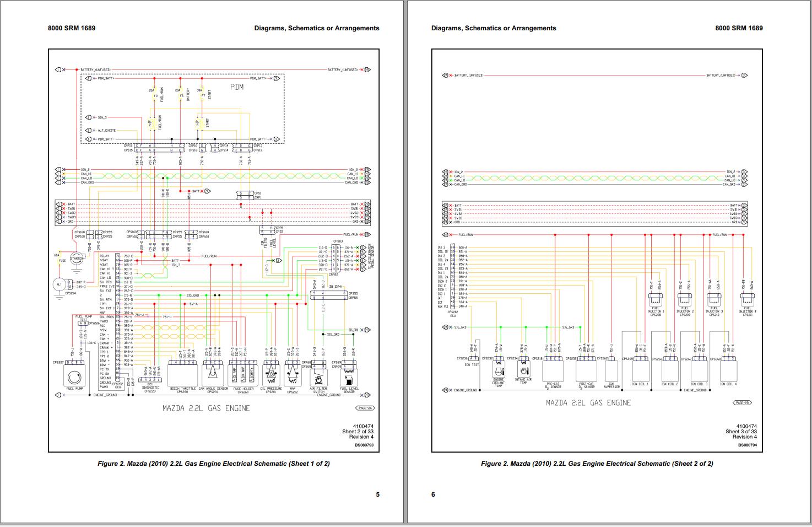This screenshot has height=527, width=812.
Task: Select drawing code "BS080793"
Action: coord(364,444)
